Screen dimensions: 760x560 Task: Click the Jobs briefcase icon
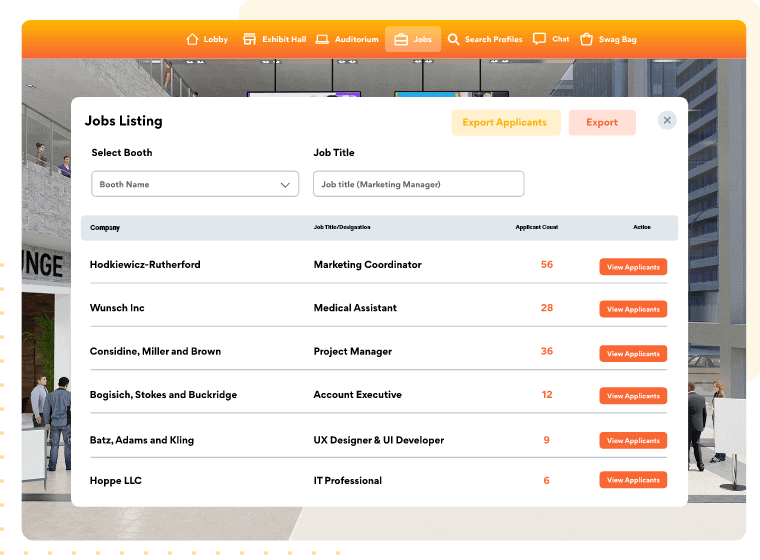point(401,39)
